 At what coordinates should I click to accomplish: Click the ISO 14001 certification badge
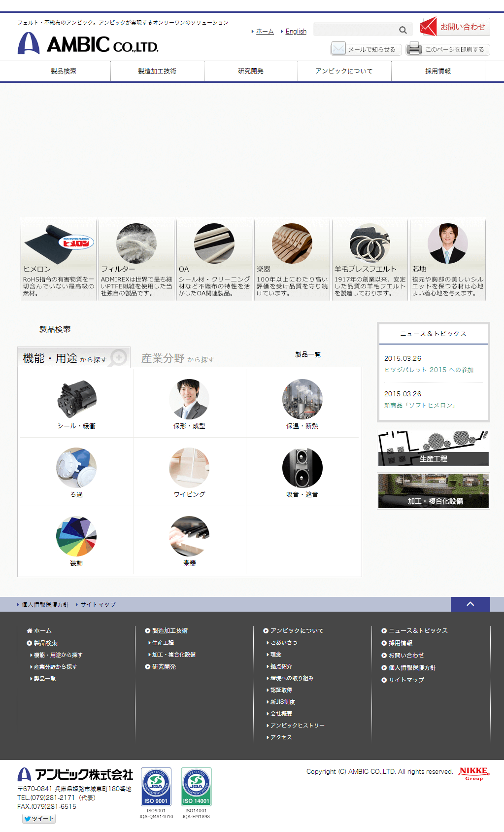(196, 787)
